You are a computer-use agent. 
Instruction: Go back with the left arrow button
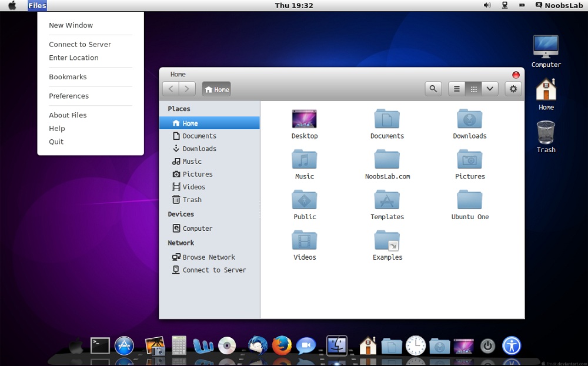point(171,89)
